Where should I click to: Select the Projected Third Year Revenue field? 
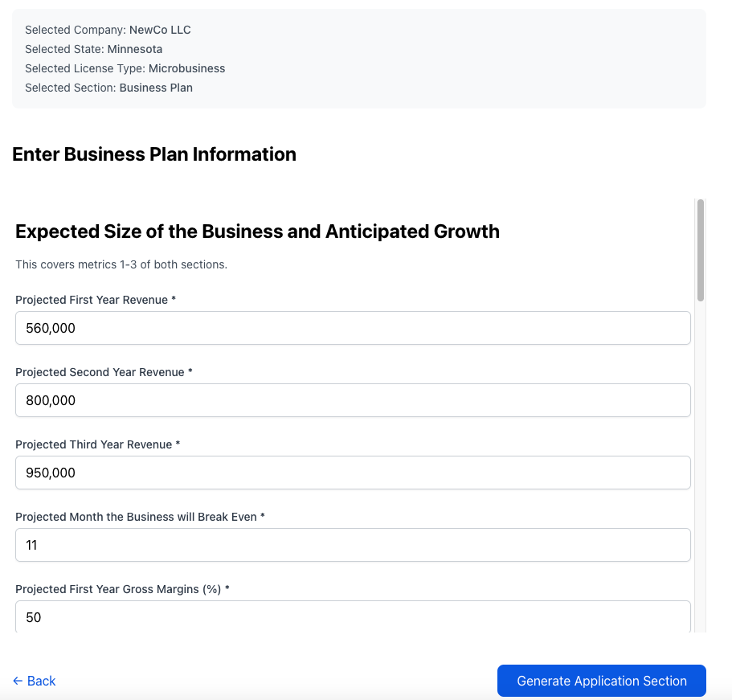click(x=353, y=473)
